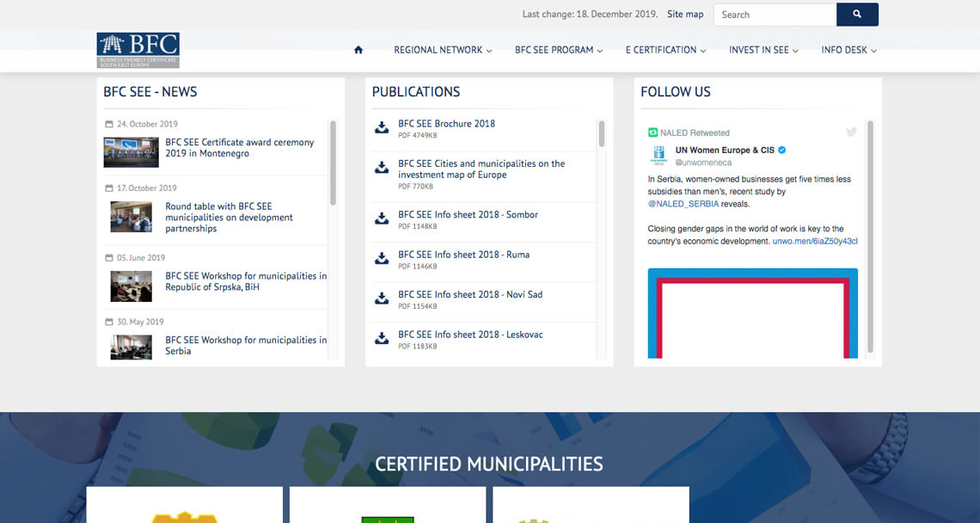Open Info sheet 2018 - Leskovac title
Image resolution: width=980 pixels, height=523 pixels.
(470, 334)
